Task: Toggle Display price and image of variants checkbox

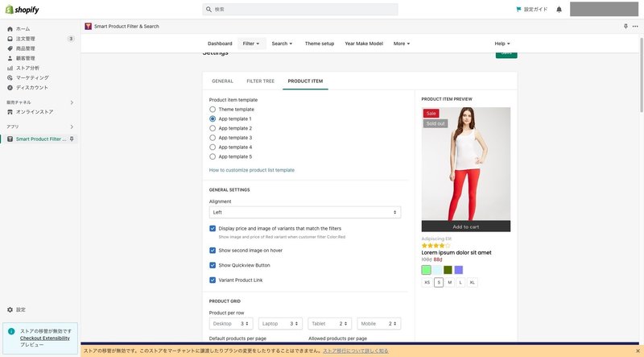Action: tap(213, 228)
